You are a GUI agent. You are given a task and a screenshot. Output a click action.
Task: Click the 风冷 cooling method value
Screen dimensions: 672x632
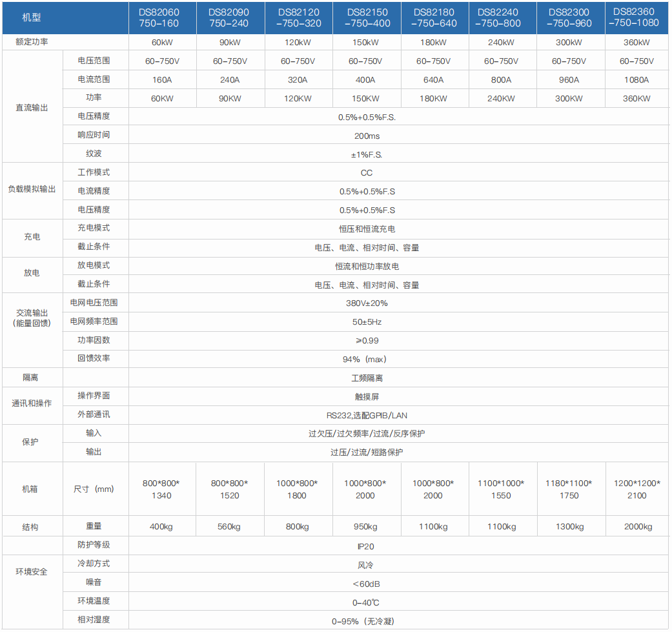point(365,565)
